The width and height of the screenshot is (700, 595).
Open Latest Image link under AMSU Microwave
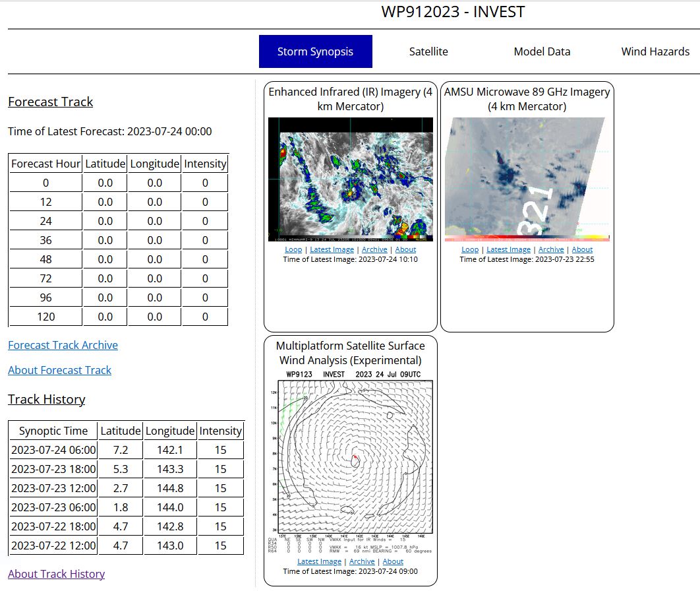coord(508,249)
